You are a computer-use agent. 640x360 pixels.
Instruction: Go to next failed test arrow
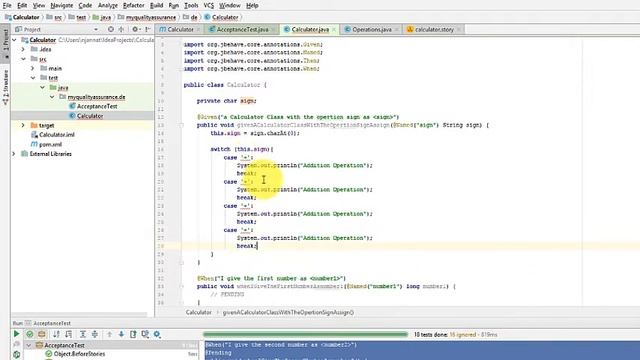point(121,334)
